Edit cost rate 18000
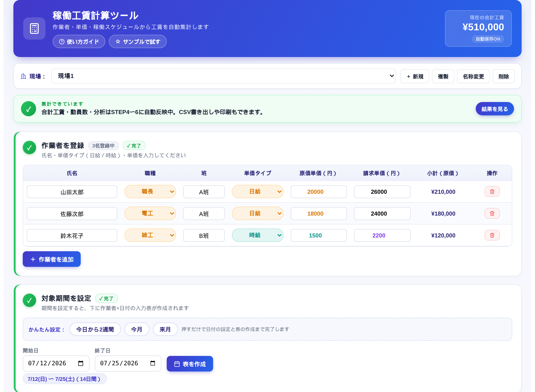 [x=318, y=214]
